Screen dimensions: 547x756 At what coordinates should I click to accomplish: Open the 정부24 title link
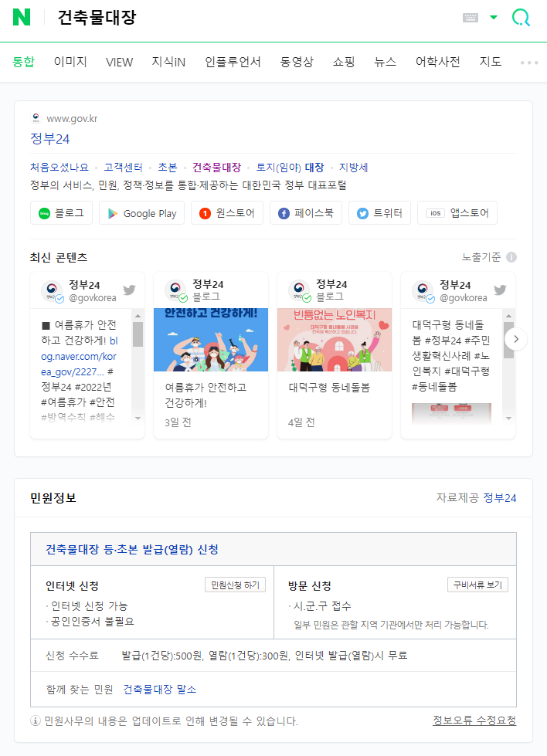49,139
